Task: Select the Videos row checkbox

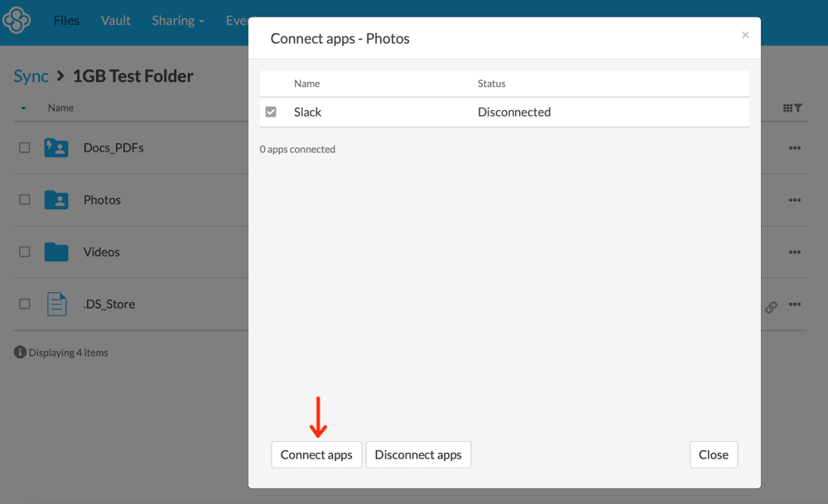Action: pos(25,252)
